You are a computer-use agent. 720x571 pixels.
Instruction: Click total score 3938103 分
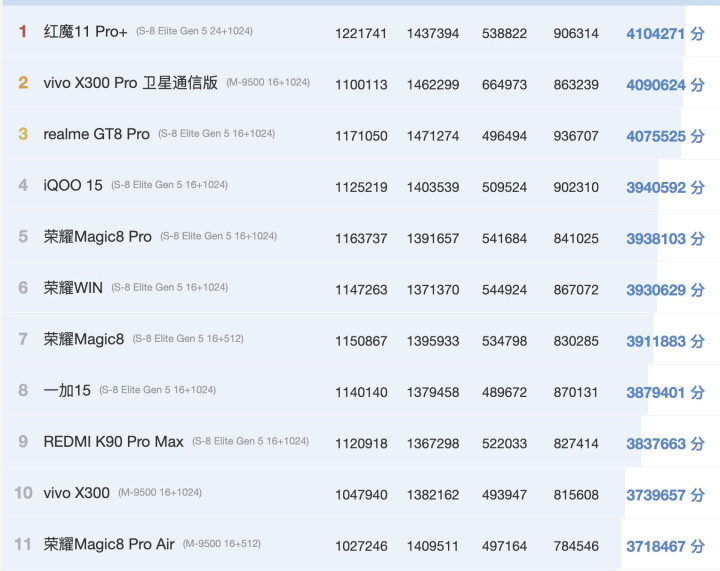click(x=665, y=239)
